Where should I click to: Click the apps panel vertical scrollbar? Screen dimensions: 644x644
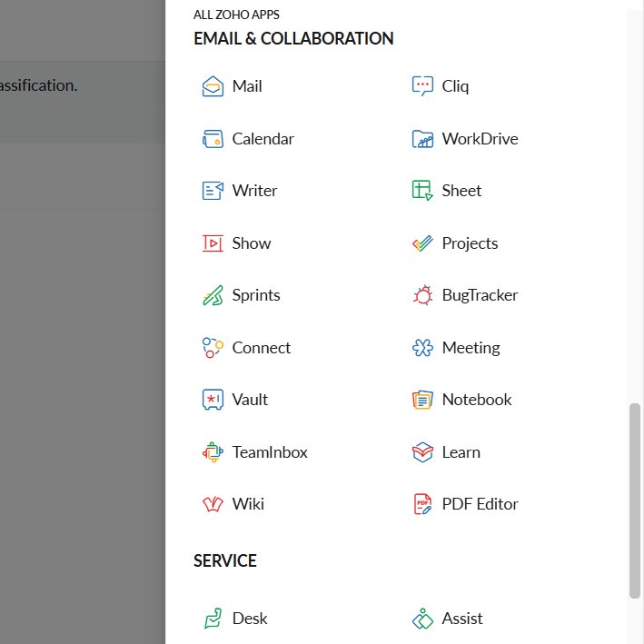tap(635, 501)
